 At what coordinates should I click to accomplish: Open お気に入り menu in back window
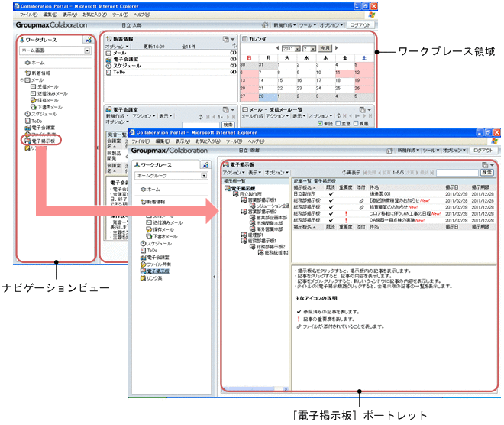95,15
